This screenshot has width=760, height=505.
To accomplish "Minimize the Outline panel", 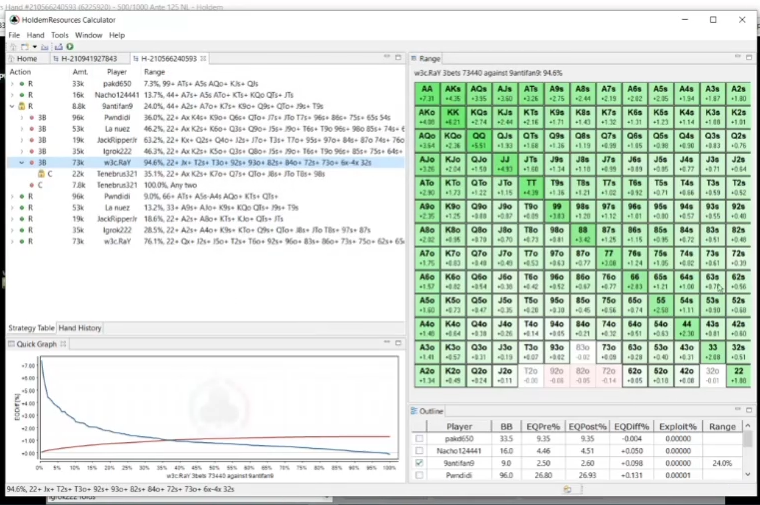I will coord(737,410).
